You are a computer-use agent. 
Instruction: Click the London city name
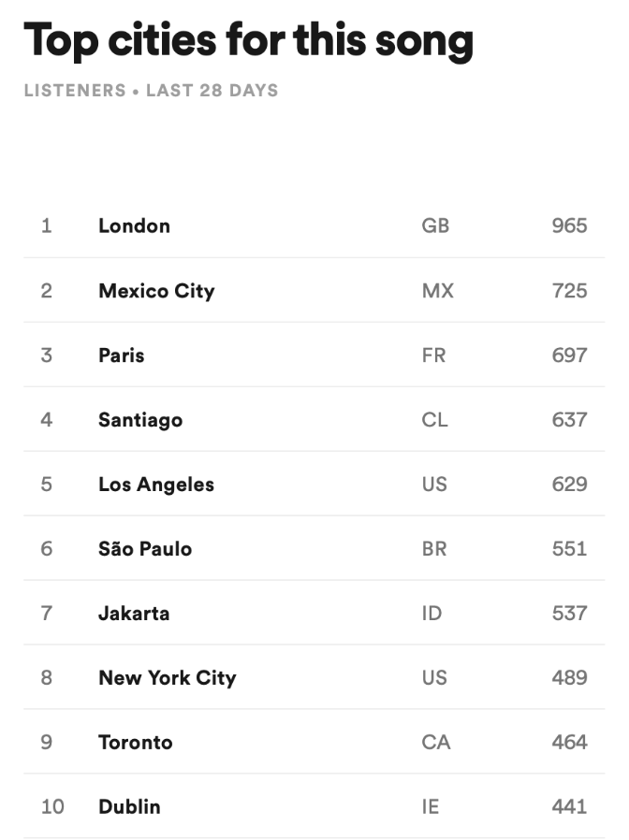tap(134, 225)
